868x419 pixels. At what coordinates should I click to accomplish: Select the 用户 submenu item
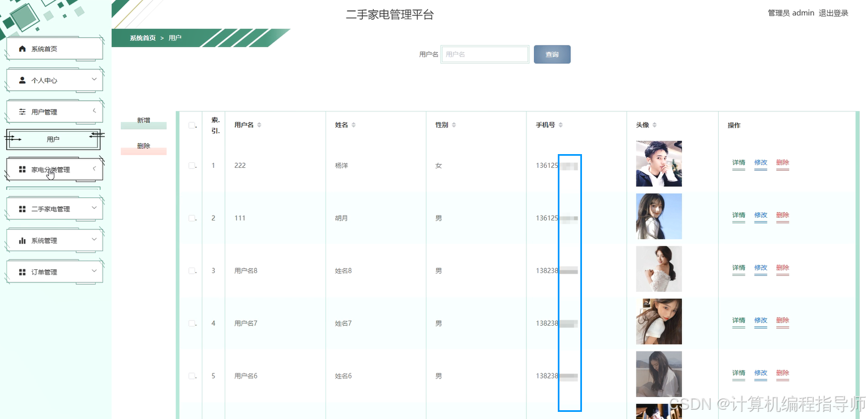[x=53, y=139]
